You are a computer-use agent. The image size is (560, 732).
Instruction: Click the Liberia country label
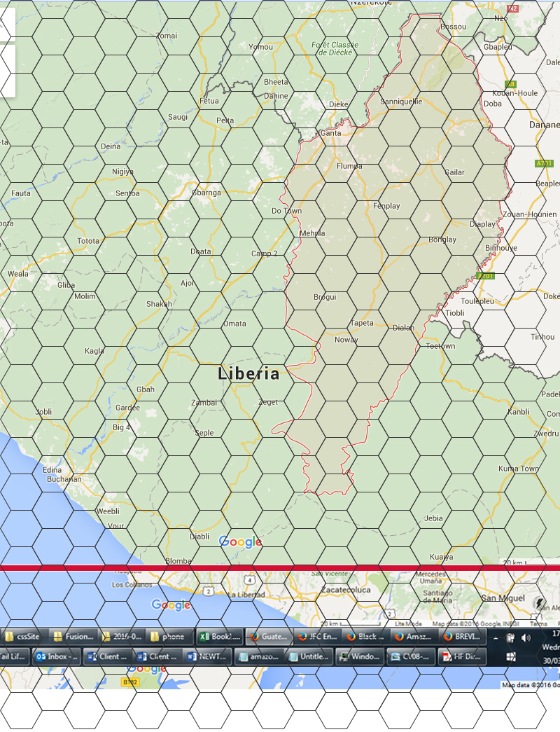pyautogui.click(x=248, y=373)
